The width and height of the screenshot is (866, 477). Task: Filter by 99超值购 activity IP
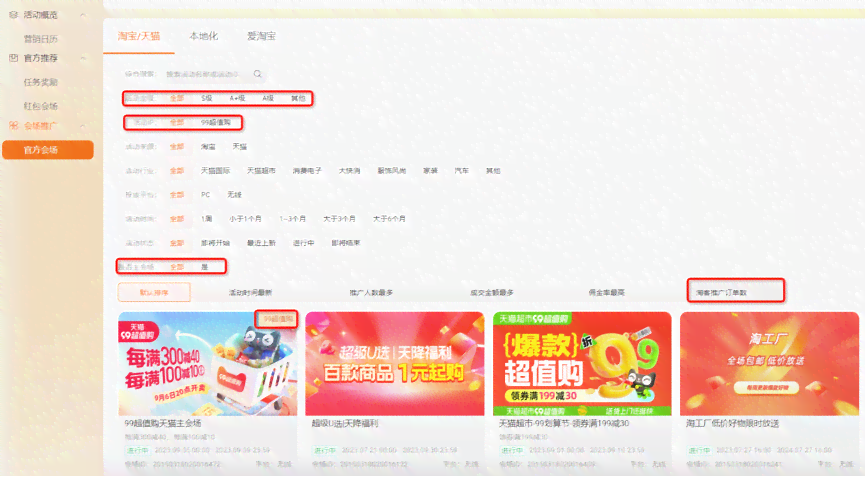tap(215, 123)
